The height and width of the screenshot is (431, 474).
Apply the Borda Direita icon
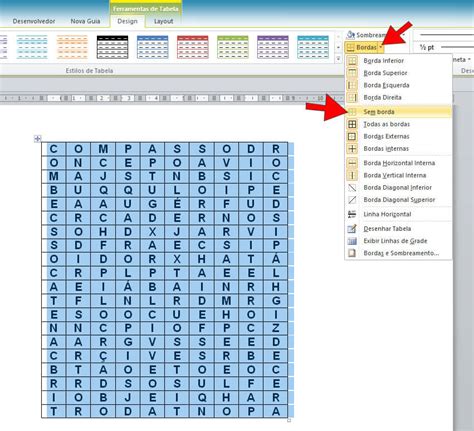[x=352, y=98]
